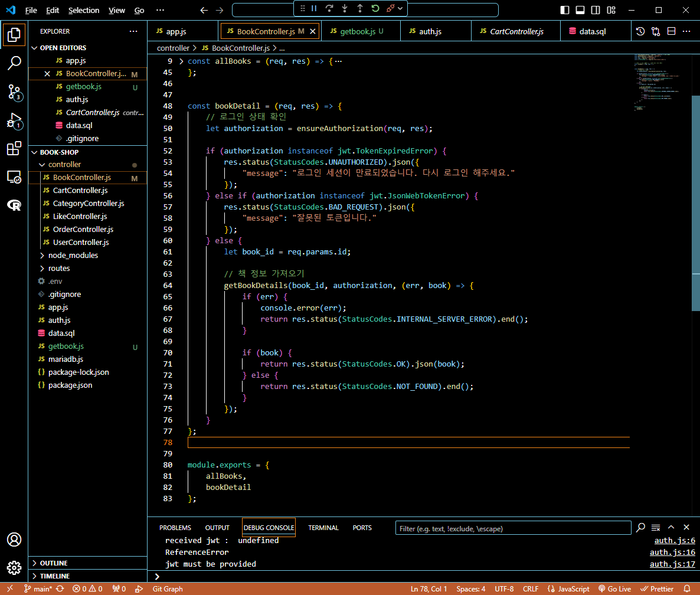This screenshot has height=595, width=700.
Task: Expand the Timeline section
Action: click(x=87, y=576)
